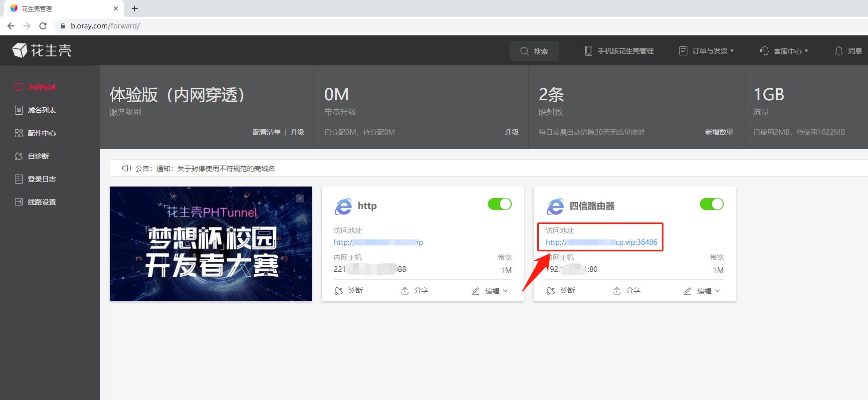868x400 pixels.
Task: Click the 0M 带宽升级 value
Action: pos(337,94)
